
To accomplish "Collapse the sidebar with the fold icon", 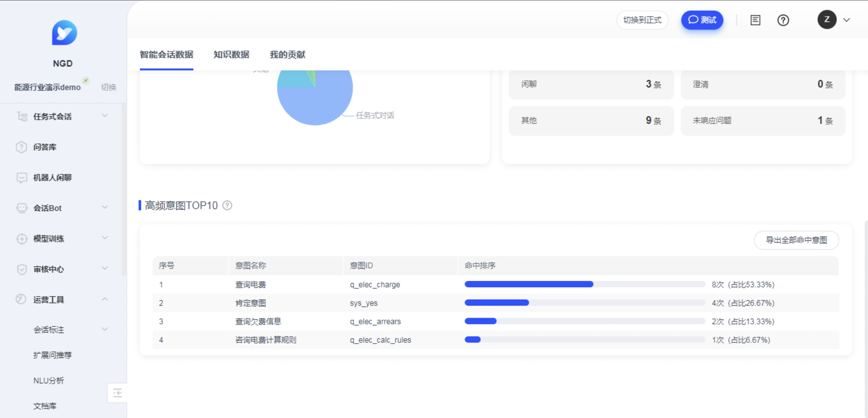I will [x=117, y=393].
